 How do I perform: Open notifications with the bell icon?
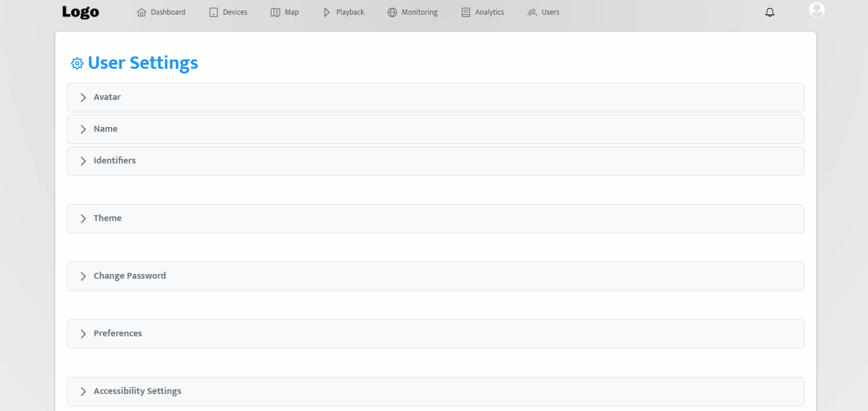click(769, 12)
